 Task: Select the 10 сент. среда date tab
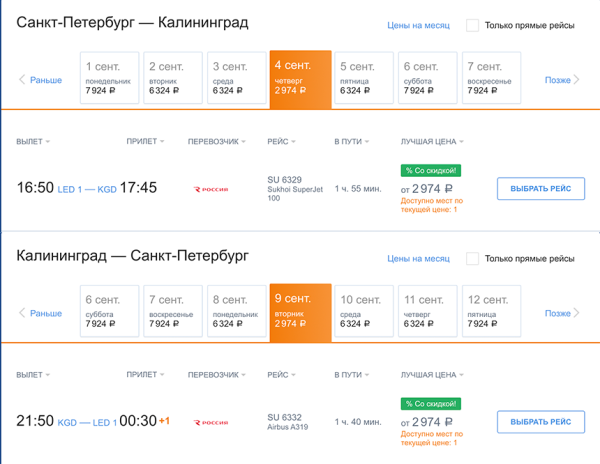click(x=364, y=310)
